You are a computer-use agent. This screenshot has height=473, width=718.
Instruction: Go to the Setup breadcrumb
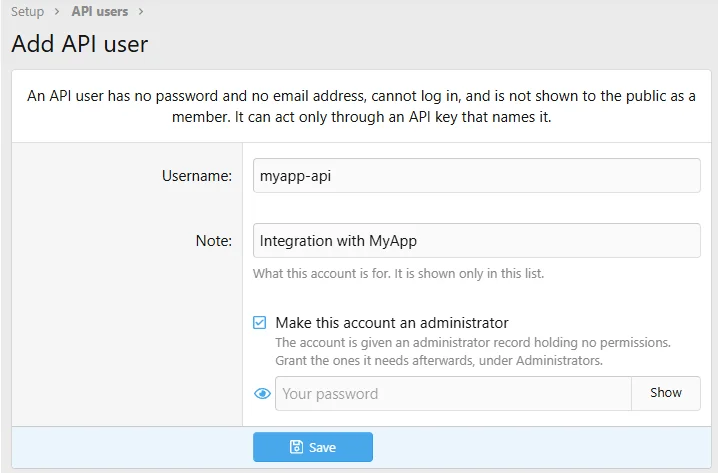27,11
